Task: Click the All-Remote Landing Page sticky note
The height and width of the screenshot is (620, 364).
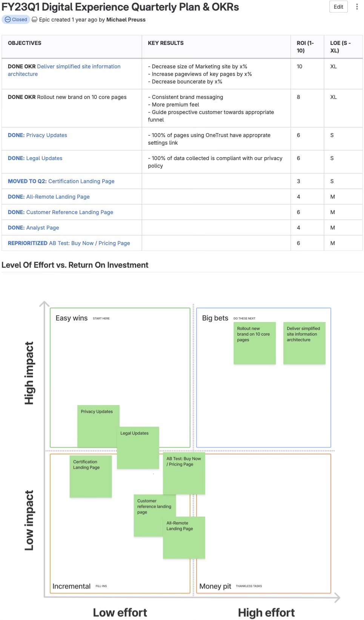Action: 184,538
